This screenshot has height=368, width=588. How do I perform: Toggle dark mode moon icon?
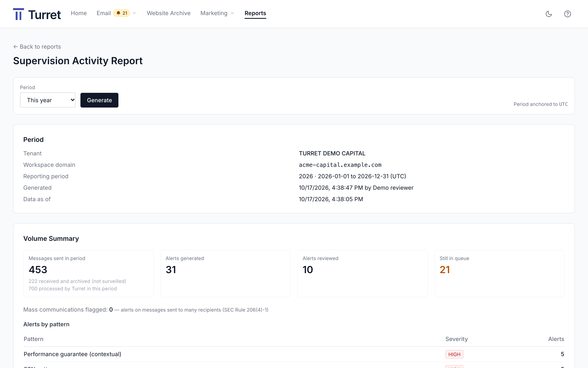tap(549, 14)
